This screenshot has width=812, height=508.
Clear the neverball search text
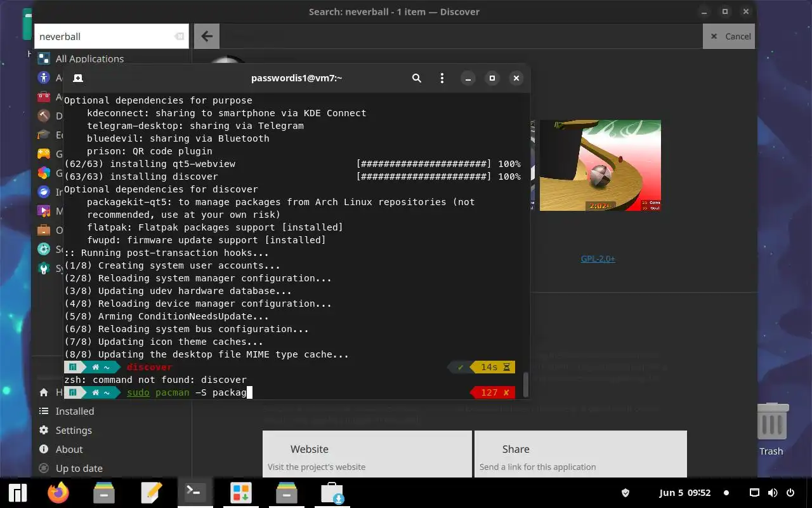point(180,36)
